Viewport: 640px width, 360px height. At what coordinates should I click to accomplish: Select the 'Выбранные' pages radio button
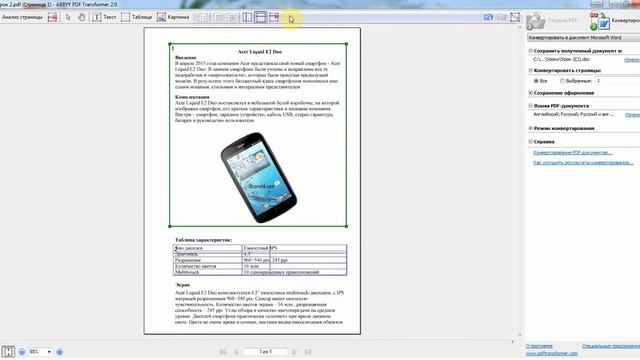(562, 81)
